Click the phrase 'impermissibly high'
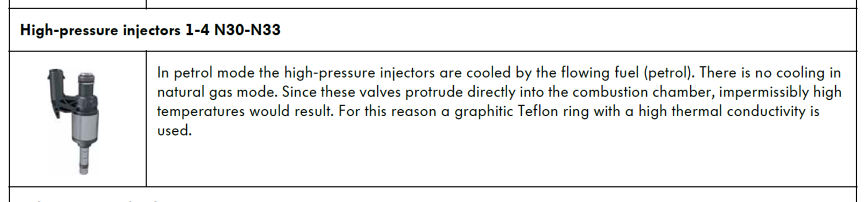Screen dimensions: 868x202 [781, 92]
